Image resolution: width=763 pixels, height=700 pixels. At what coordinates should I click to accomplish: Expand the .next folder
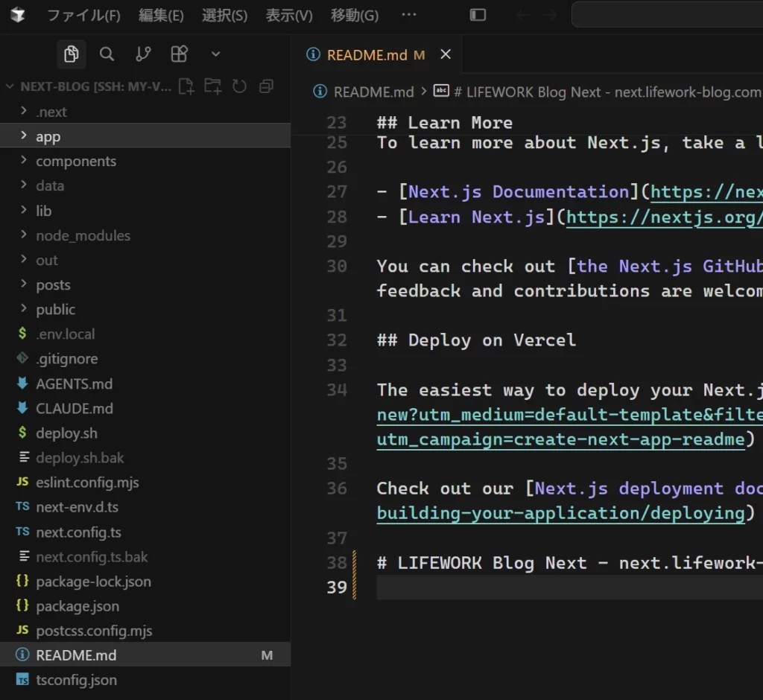[x=145, y=112]
